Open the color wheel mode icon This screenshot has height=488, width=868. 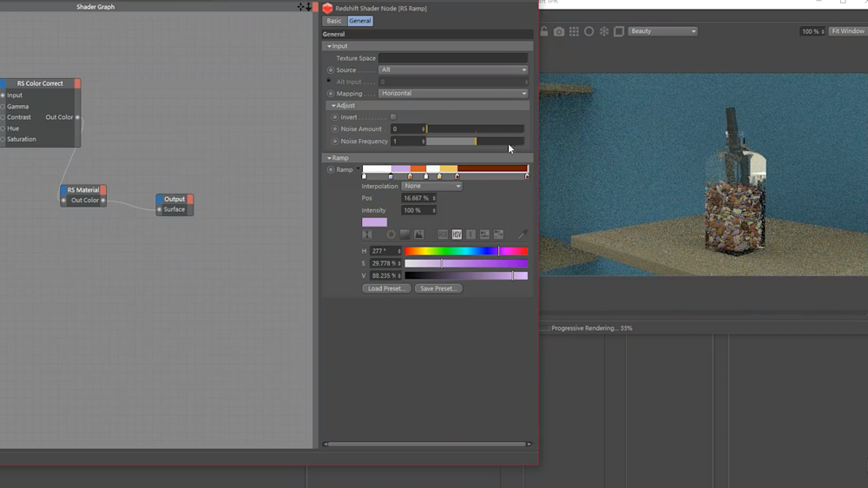tap(391, 234)
